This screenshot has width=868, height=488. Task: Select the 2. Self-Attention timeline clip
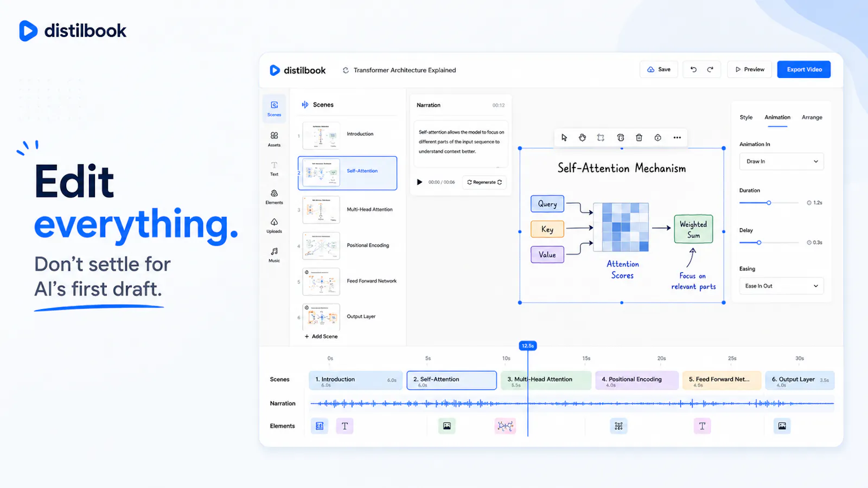click(x=452, y=381)
